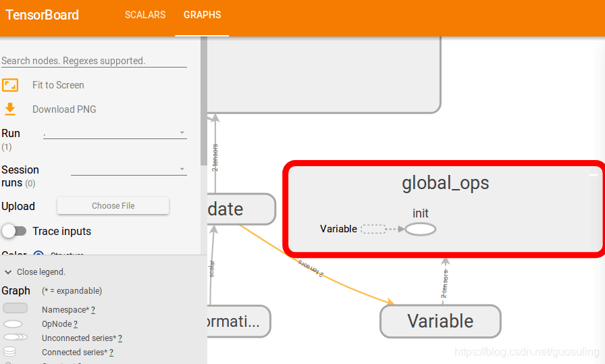The width and height of the screenshot is (605, 364).
Task: Click the 'Variable' label next to dashed node
Action: [x=338, y=229]
